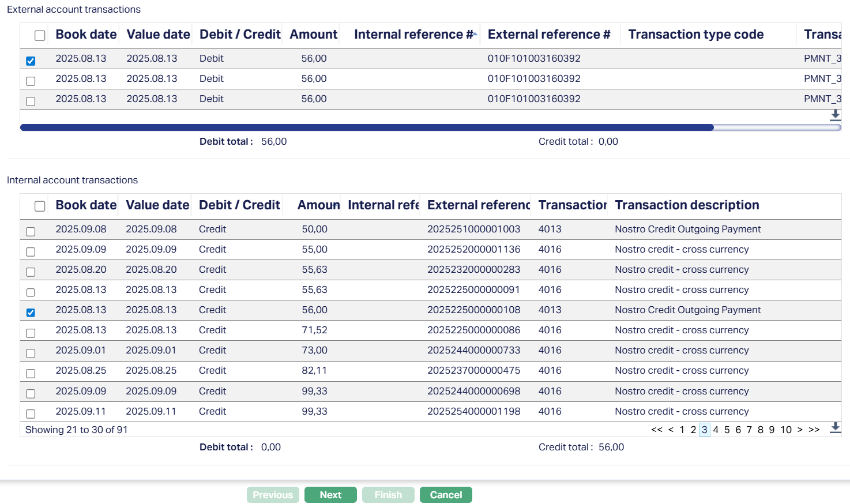Tick the 50,00 credit dated 2025.09.08
Viewport: 850px width, 504px height.
click(x=31, y=232)
